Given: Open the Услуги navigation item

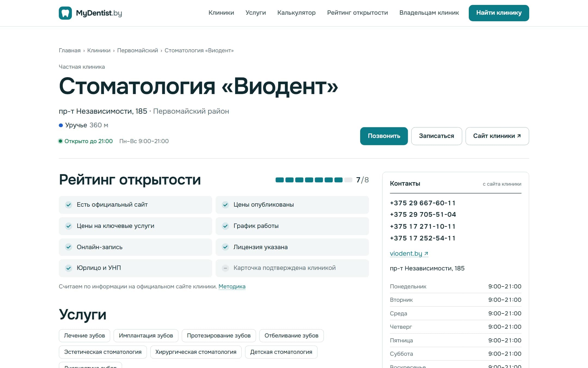Looking at the screenshot, I should tap(256, 13).
